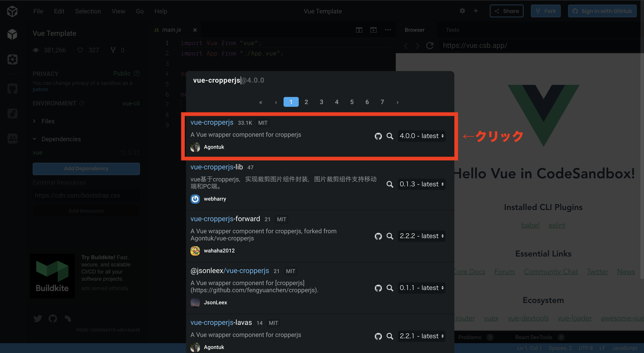Close the main.js editor tab
Viewport: 644px width, 353px height.
[x=195, y=30]
